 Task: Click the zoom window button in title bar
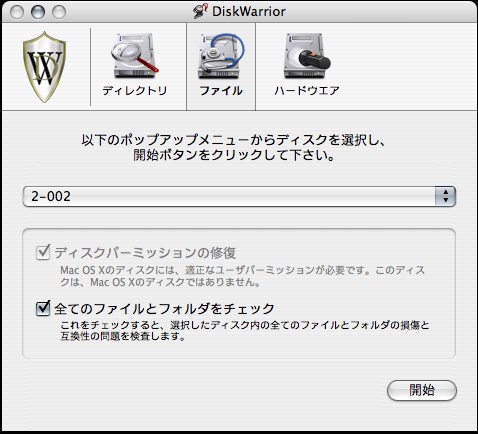(59, 12)
